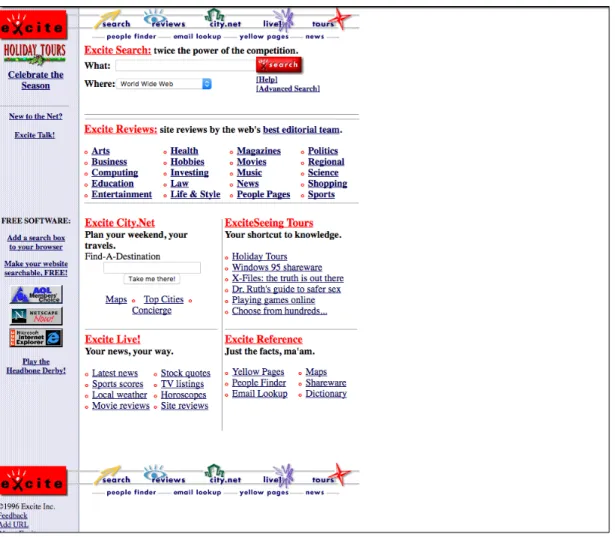Select news in footer navigation
The height and width of the screenshot is (537, 615).
pyautogui.click(x=315, y=492)
